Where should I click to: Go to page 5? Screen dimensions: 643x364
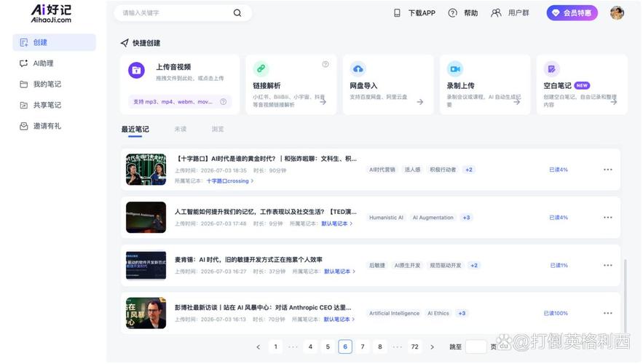(x=328, y=347)
